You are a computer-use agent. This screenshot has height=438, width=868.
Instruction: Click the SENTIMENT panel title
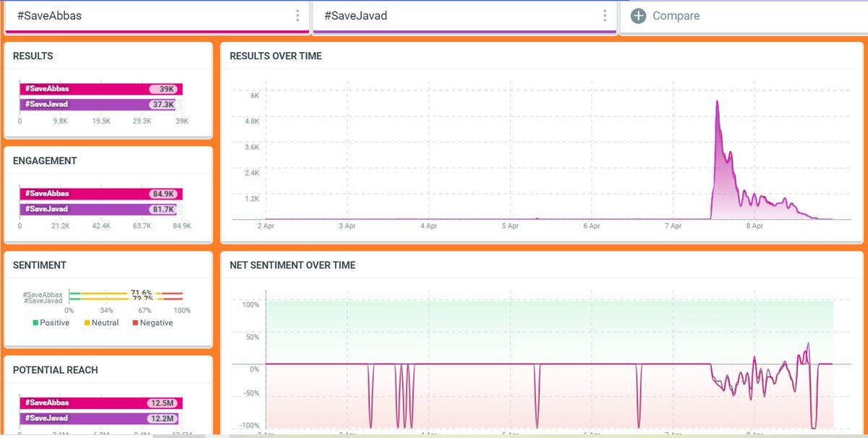(40, 265)
